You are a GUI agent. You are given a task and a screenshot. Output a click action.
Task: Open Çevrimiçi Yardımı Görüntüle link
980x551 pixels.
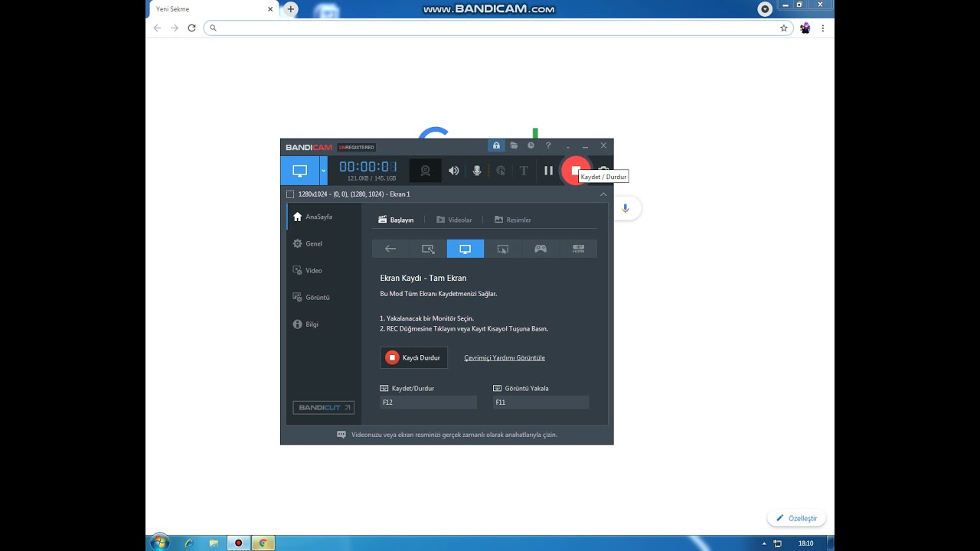coord(505,357)
